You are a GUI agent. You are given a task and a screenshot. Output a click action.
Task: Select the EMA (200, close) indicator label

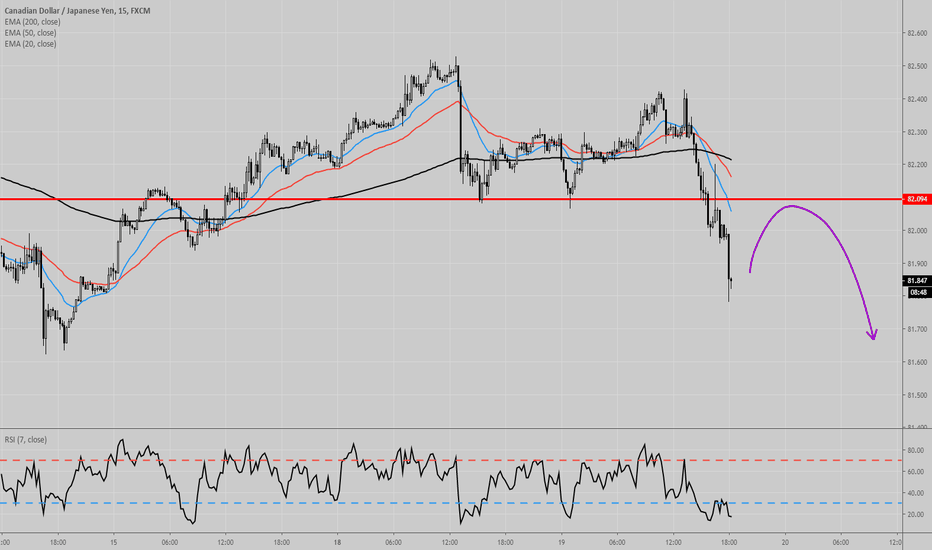(29, 21)
